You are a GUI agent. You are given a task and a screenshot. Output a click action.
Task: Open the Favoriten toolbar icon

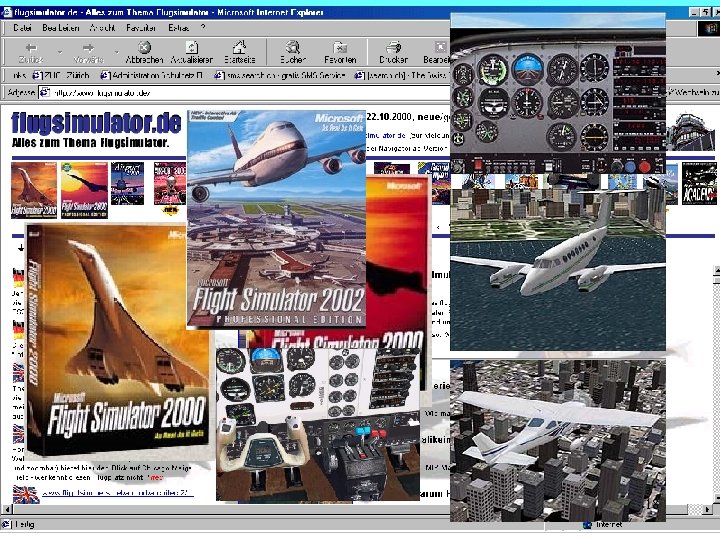click(x=340, y=47)
